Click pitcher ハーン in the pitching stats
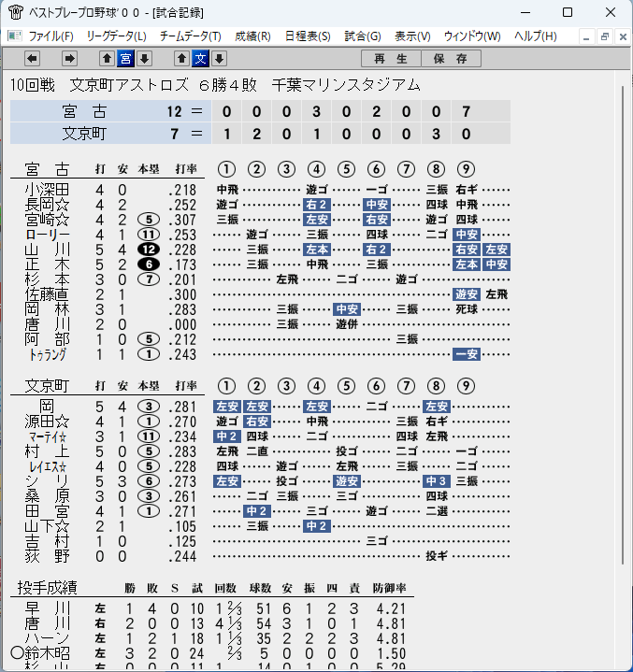The height and width of the screenshot is (672, 633). tap(47, 638)
